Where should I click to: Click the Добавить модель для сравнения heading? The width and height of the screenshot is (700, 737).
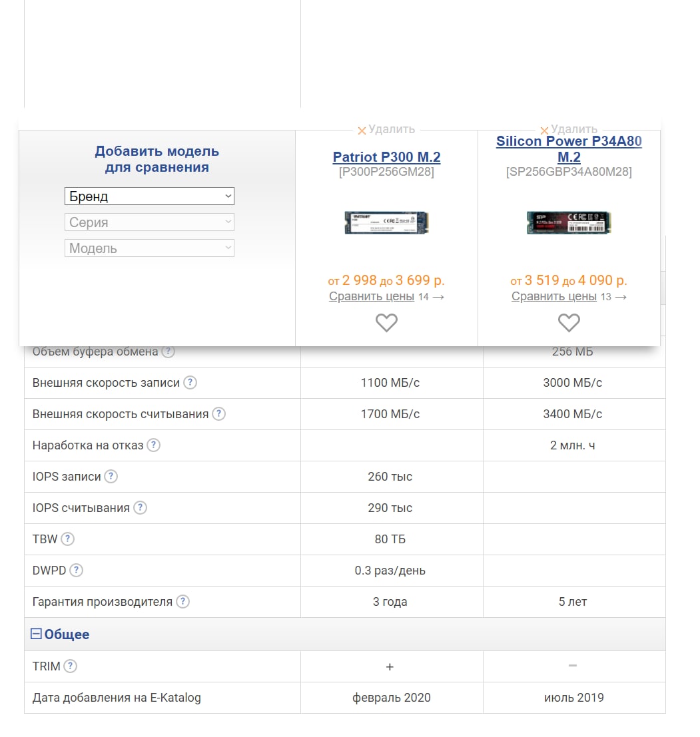point(157,159)
